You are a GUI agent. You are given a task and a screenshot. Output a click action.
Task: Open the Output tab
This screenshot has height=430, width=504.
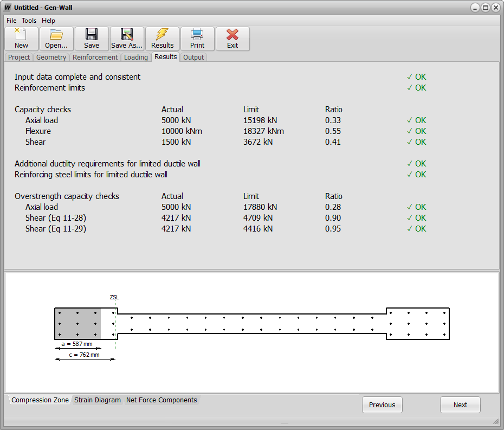click(193, 57)
